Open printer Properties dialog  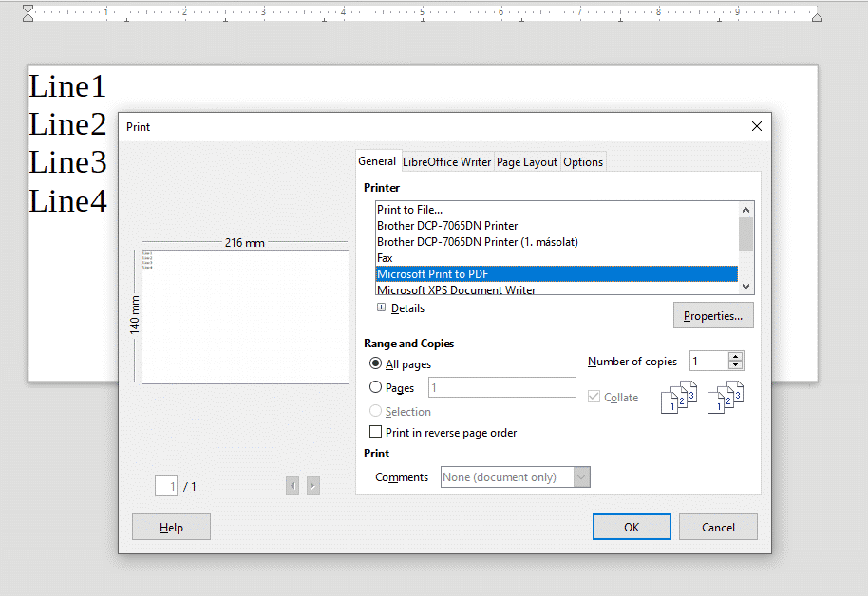pos(713,315)
